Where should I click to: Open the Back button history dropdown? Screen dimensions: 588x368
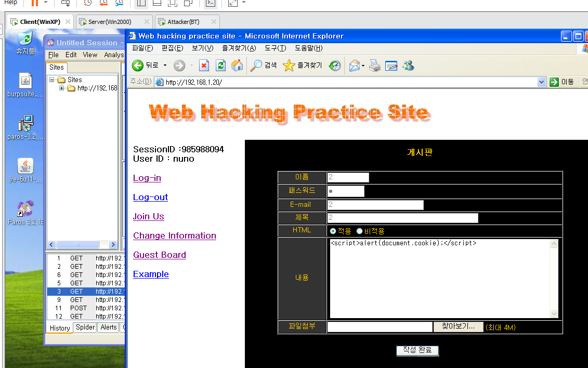point(165,65)
